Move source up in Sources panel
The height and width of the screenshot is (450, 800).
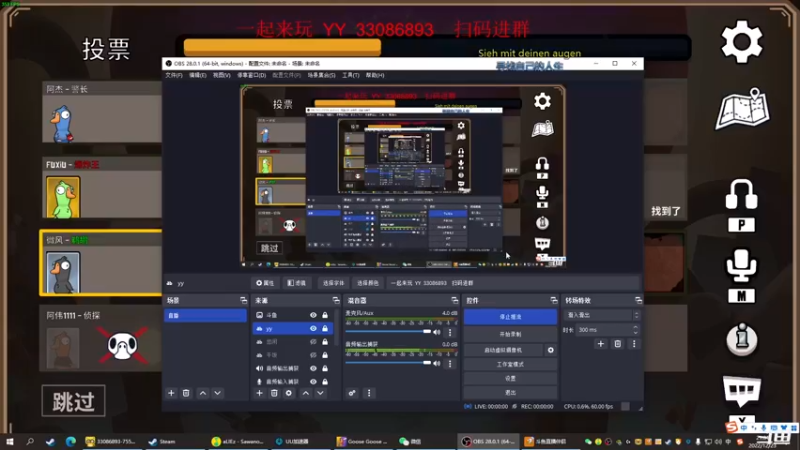306,393
